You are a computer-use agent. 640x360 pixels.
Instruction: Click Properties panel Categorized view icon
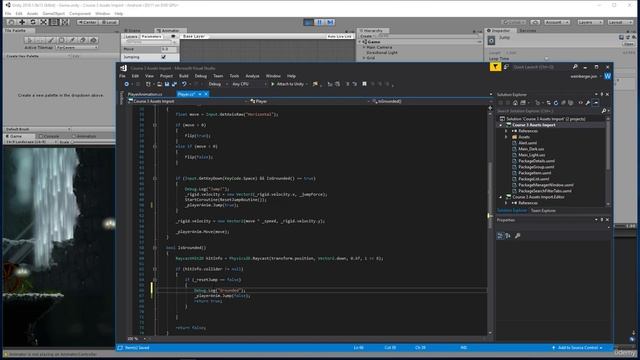(x=500, y=236)
